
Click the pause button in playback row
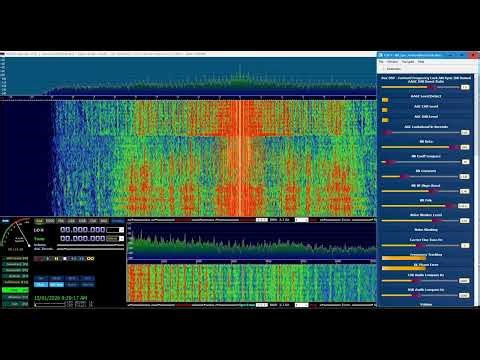coord(56,258)
